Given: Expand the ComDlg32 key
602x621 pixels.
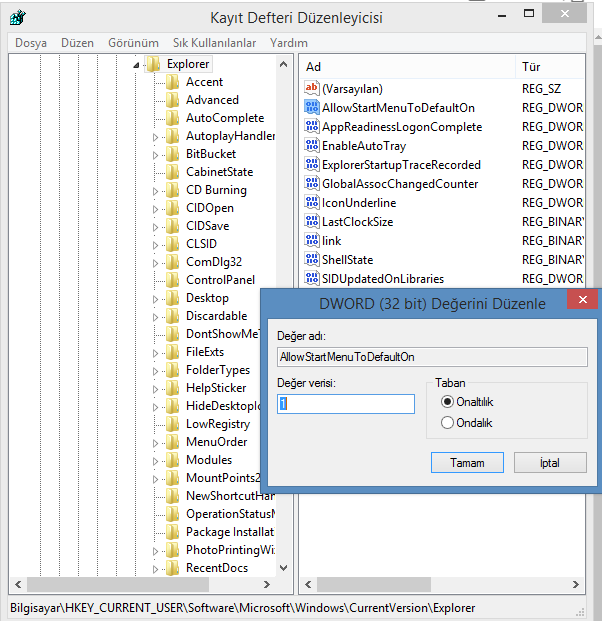Looking at the screenshot, I should click(x=155, y=263).
